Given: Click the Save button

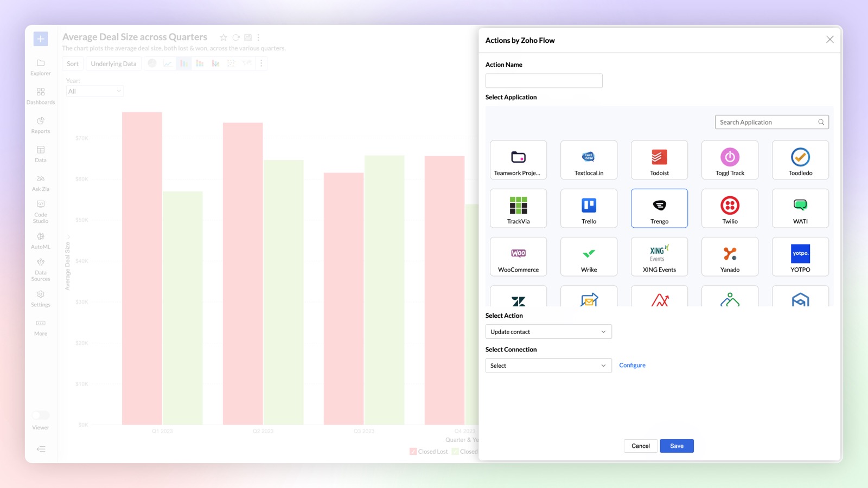Looking at the screenshot, I should [676, 446].
